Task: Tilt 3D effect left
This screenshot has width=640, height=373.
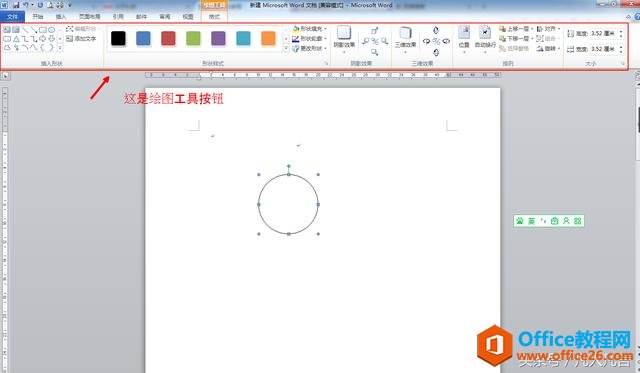Action: (x=427, y=41)
